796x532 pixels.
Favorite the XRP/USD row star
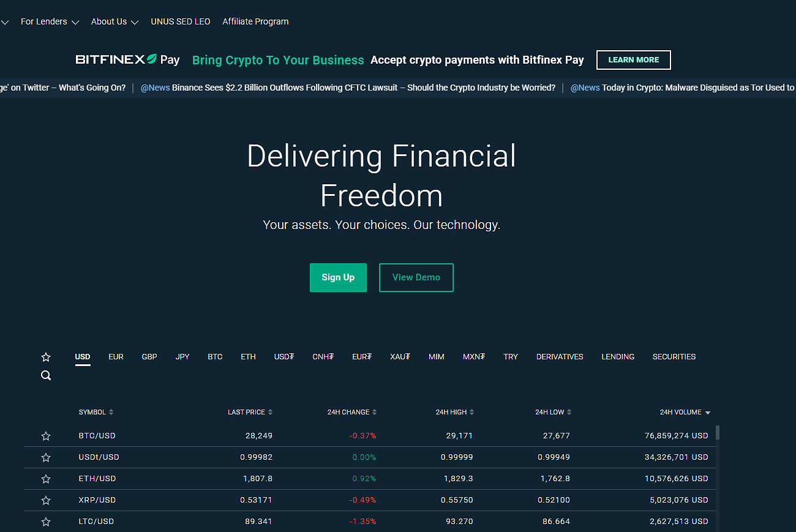46,500
